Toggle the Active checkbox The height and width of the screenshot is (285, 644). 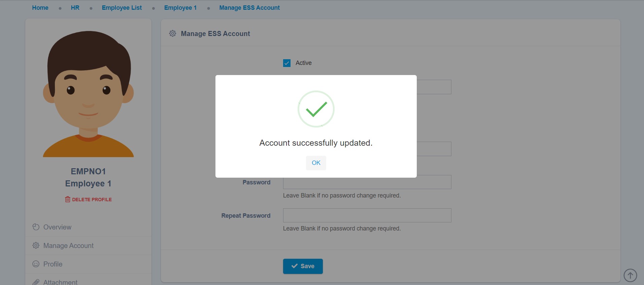(x=287, y=63)
